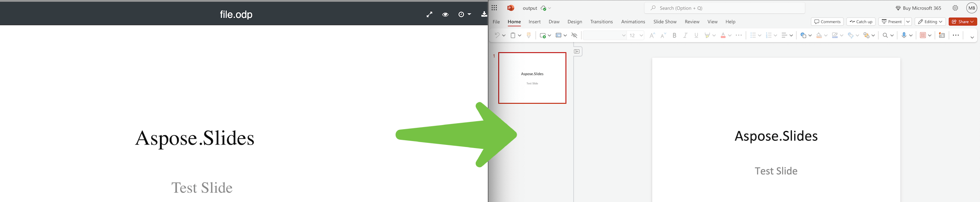The height and width of the screenshot is (202, 980).
Task: Click the font color swatch icon
Action: tap(723, 36)
